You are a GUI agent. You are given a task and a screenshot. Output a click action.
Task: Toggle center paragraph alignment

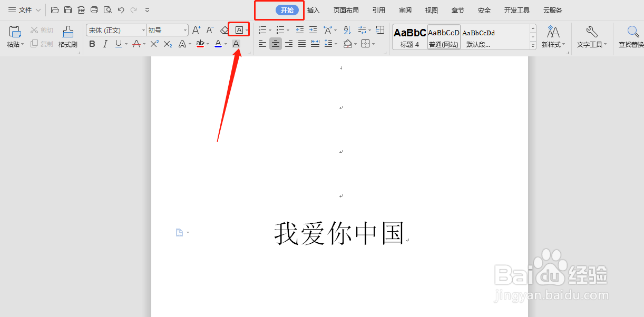coord(275,44)
